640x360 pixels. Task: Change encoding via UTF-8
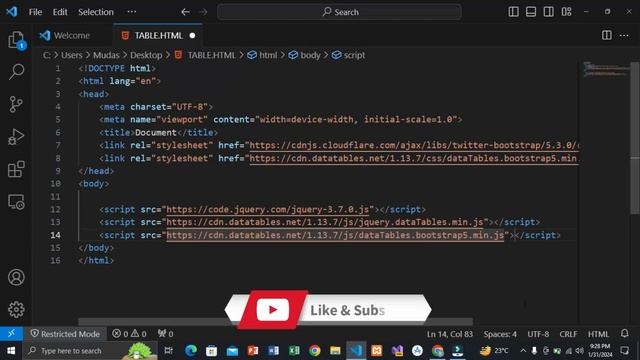[538, 334]
